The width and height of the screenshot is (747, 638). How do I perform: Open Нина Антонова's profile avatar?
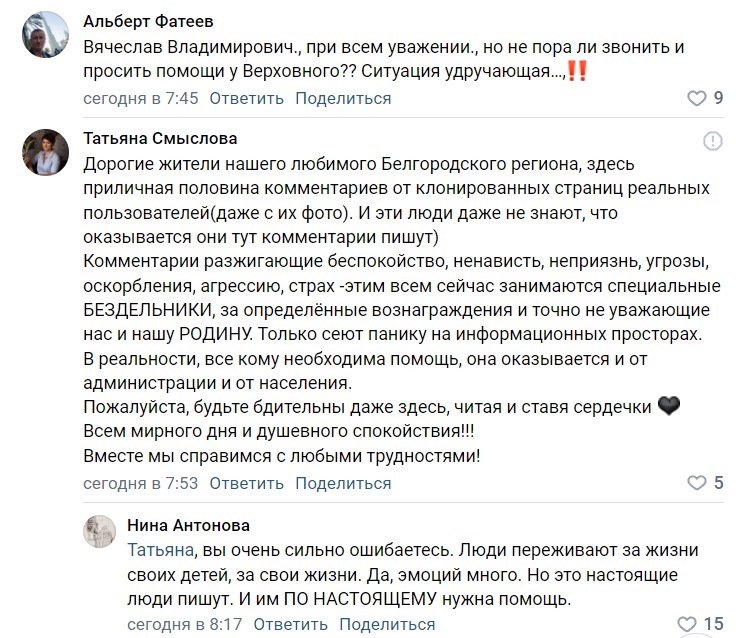100,533
